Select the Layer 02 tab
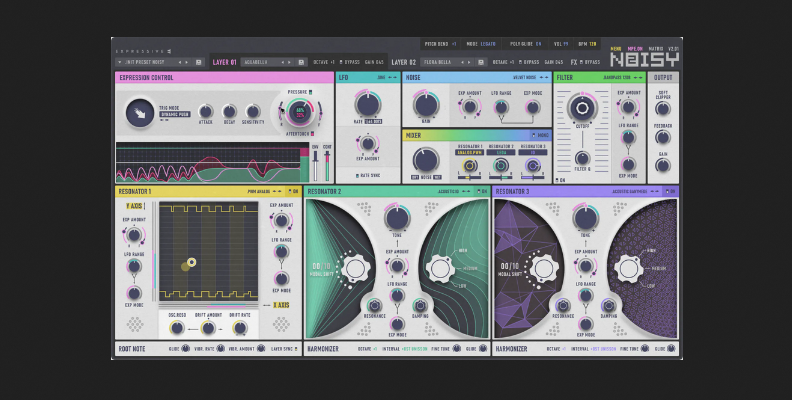The width and height of the screenshot is (792, 400). click(x=403, y=62)
